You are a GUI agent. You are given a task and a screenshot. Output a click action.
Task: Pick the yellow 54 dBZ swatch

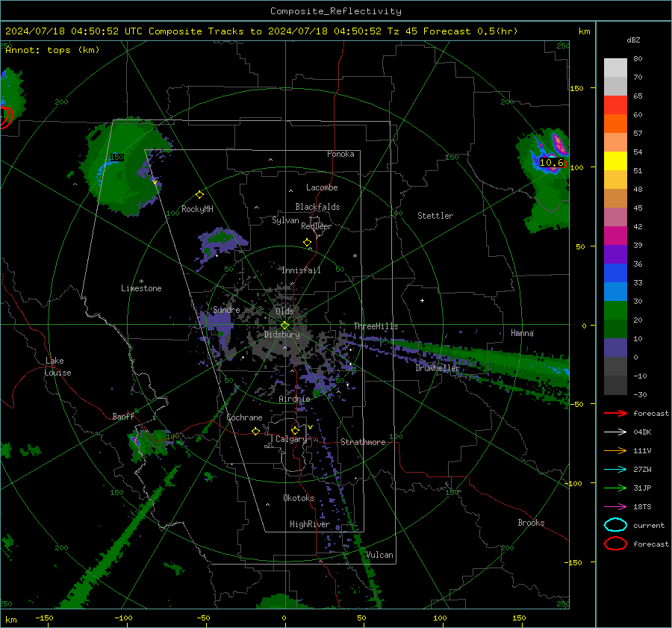[615, 161]
